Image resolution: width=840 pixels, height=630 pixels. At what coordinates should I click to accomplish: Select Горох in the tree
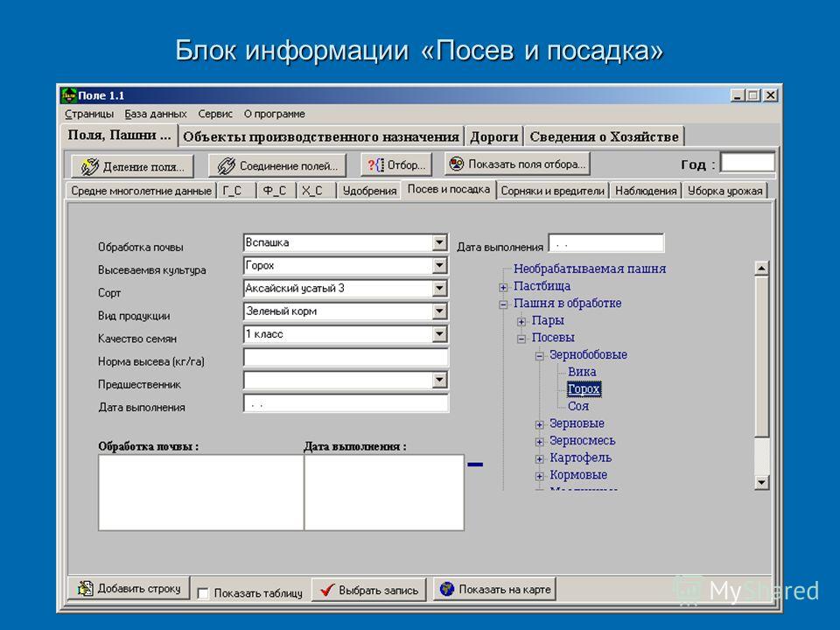tap(584, 388)
